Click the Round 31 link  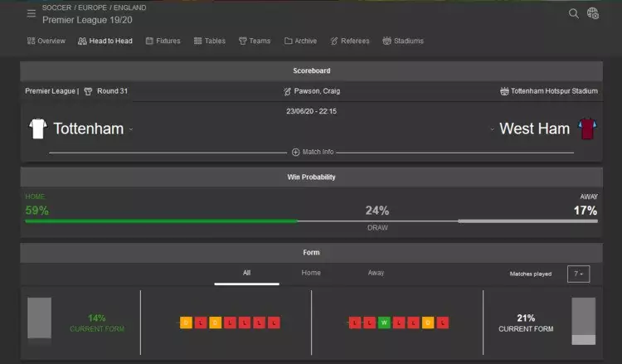(x=112, y=91)
